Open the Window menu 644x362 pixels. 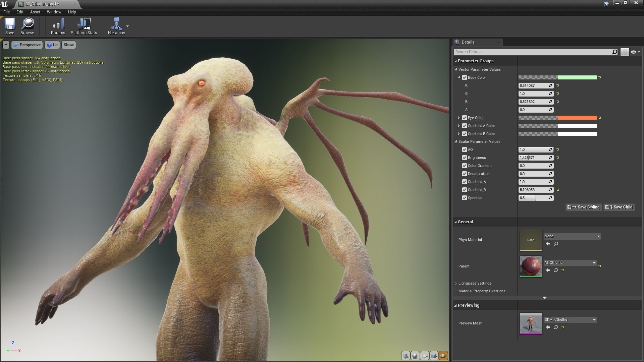[x=54, y=12]
